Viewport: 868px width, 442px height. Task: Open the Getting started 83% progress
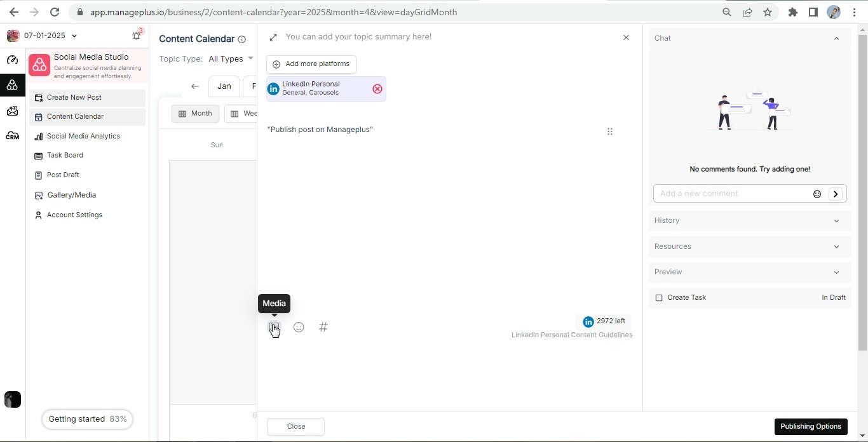(x=88, y=419)
